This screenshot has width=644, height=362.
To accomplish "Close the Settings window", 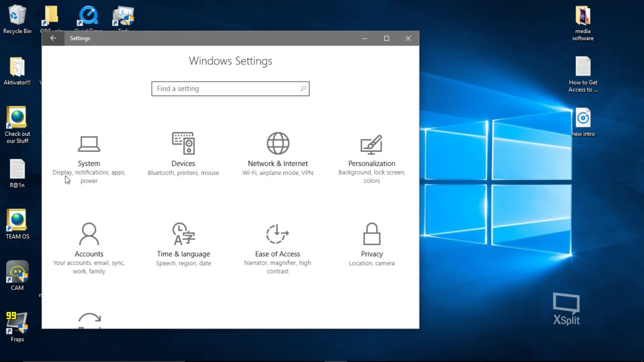I will [x=408, y=38].
